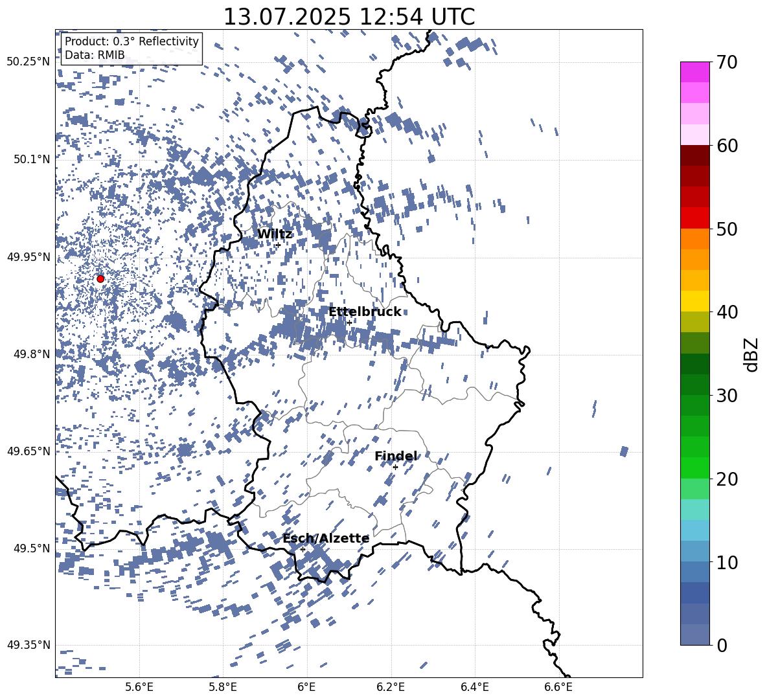
Task: Click the 49.95°N latitude label
Action: pos(29,257)
